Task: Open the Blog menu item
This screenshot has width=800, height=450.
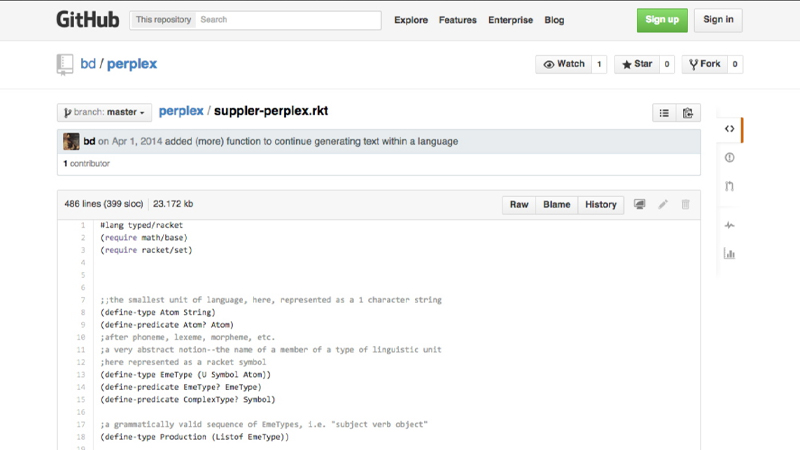Action: click(x=554, y=20)
